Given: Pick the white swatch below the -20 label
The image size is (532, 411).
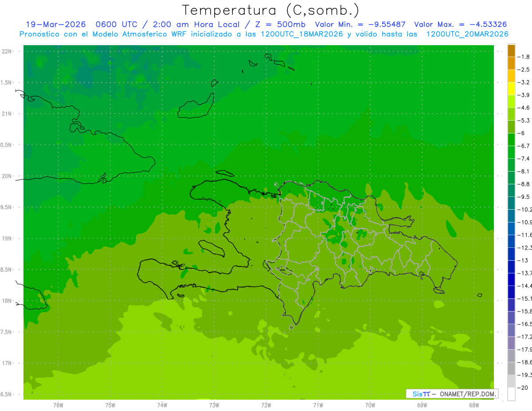Looking at the screenshot, I should 511,394.
